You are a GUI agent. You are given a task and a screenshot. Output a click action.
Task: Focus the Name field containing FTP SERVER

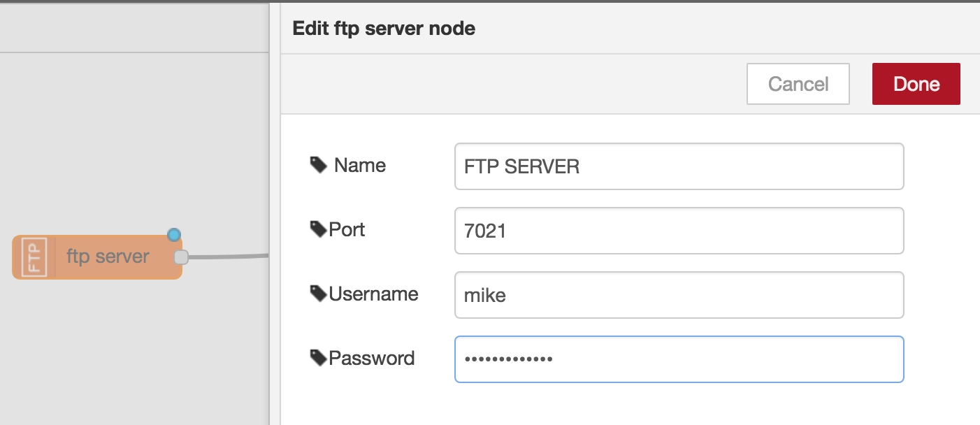pos(679,166)
